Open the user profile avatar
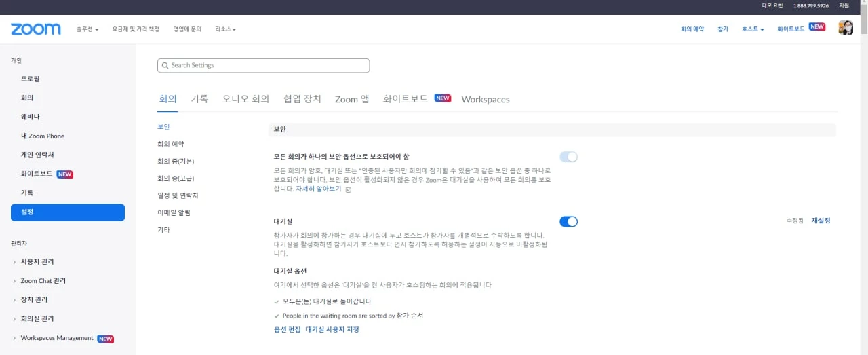Screen dimensions: 868x355 846,28
